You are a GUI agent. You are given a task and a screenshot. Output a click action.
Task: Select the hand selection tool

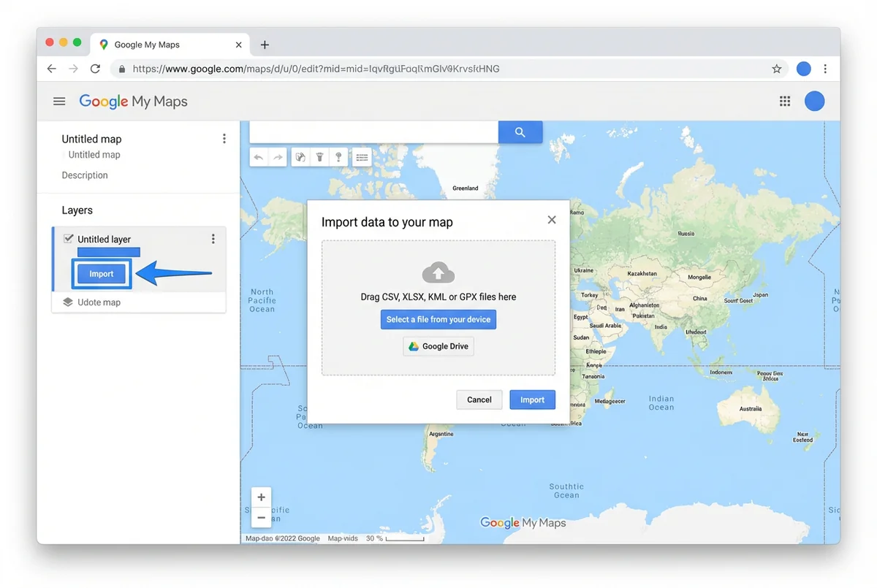(301, 157)
